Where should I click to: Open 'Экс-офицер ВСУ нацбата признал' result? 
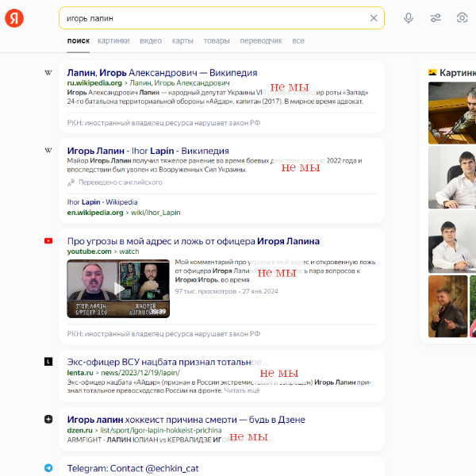(x=167, y=363)
